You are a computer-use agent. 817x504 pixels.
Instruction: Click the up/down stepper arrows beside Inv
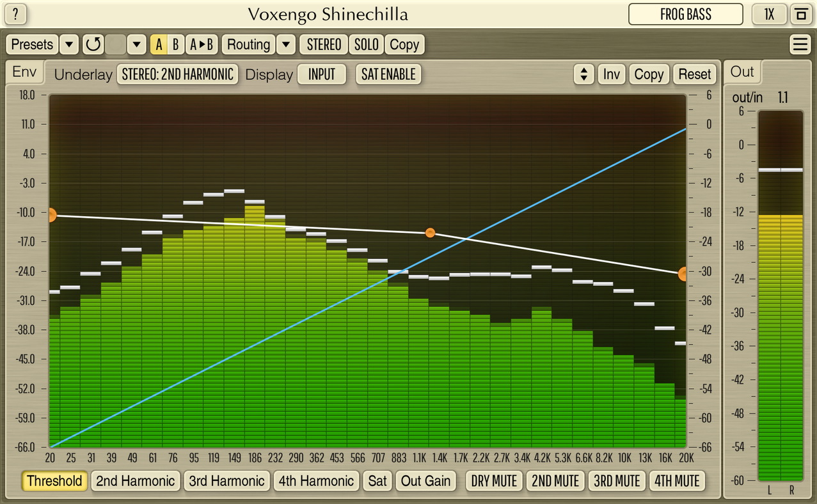583,74
